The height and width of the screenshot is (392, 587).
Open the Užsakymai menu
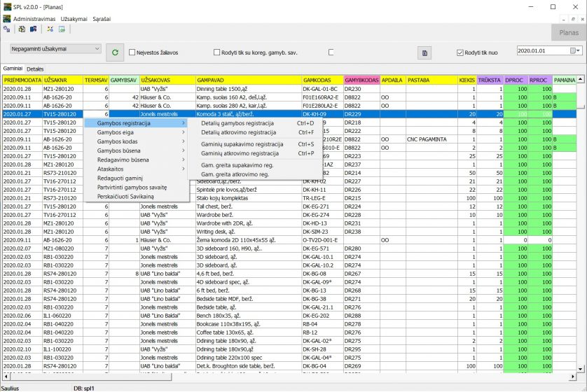click(74, 18)
